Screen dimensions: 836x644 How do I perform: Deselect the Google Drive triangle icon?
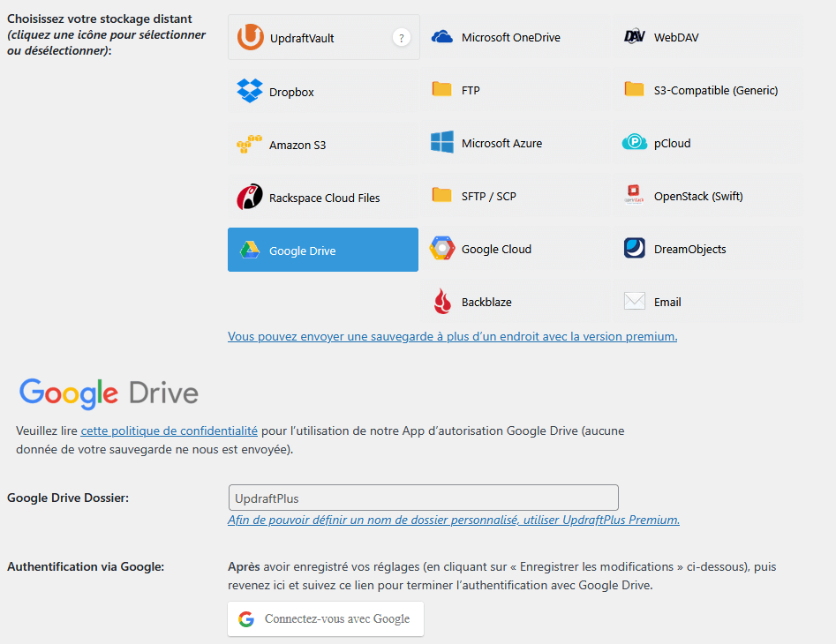[x=250, y=250]
